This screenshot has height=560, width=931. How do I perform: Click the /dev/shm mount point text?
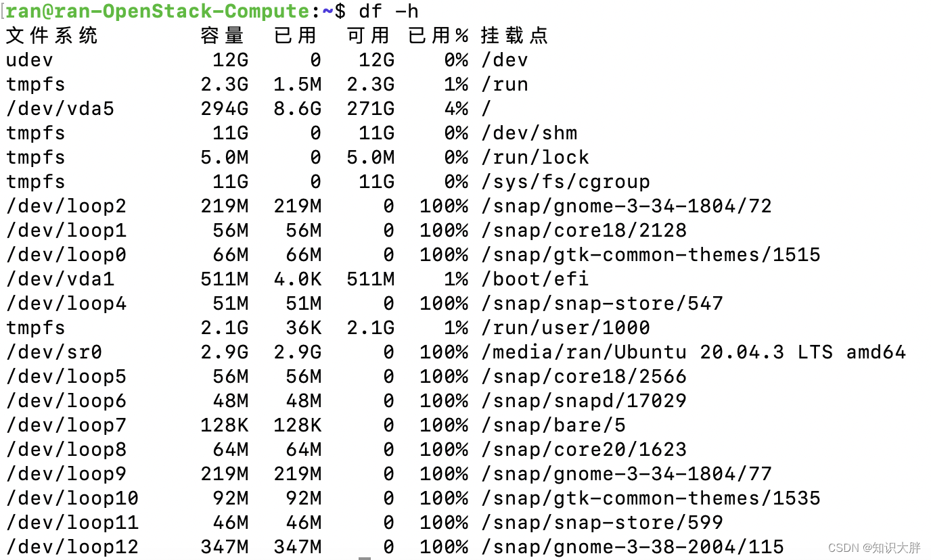tap(529, 133)
